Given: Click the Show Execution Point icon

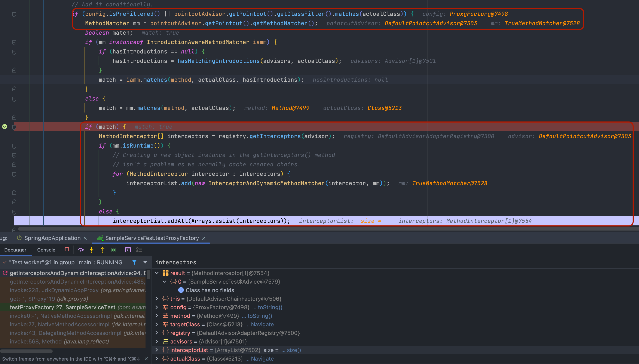Looking at the screenshot, I should 66,250.
